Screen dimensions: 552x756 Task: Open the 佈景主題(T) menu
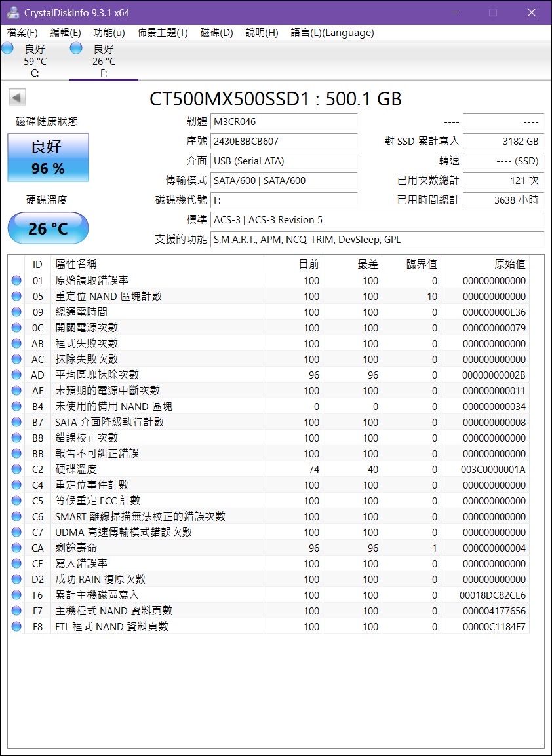pos(163,33)
